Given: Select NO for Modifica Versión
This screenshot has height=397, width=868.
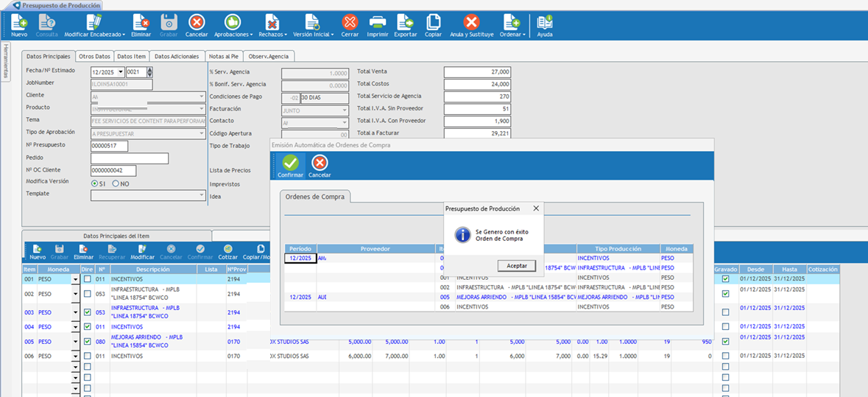Looking at the screenshot, I should click(x=116, y=183).
